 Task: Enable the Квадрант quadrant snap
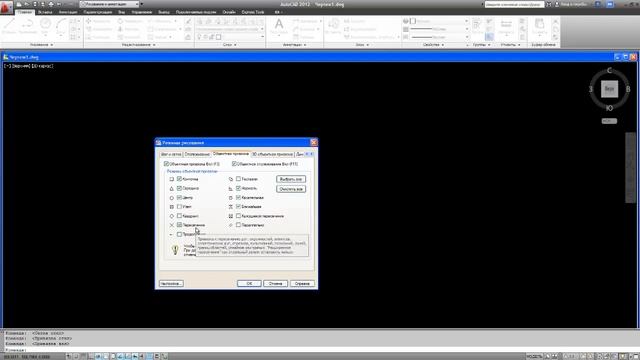click(x=179, y=216)
